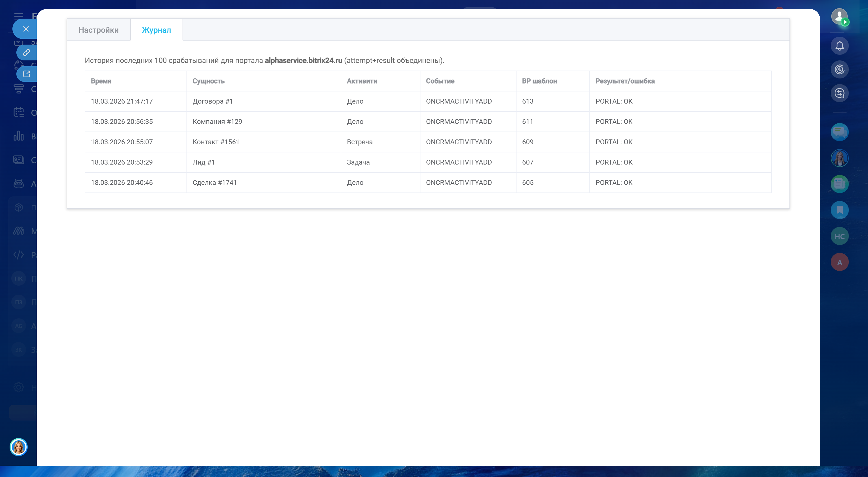Click user profile avatar at top right
This screenshot has height=477, width=868.
point(839,16)
